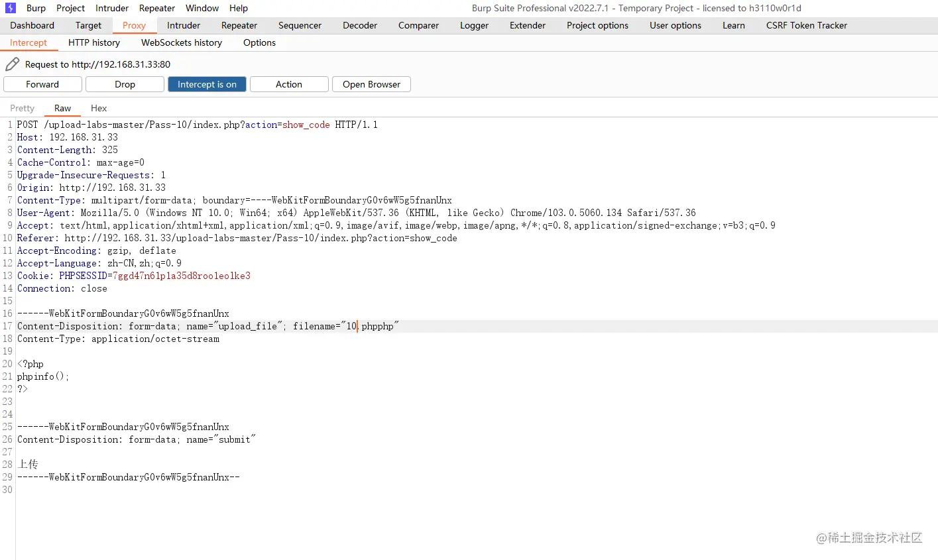The height and width of the screenshot is (560, 938).
Task: Switch to the Hex message view
Action: [x=99, y=108]
